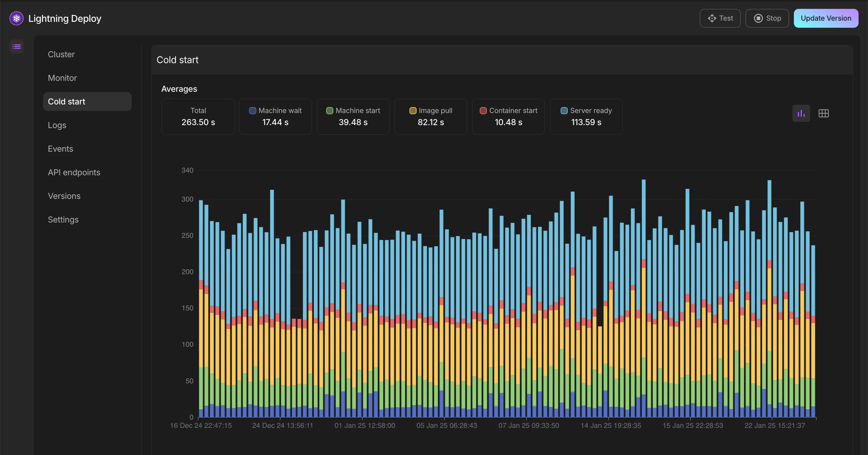Select the Server ready 113.59 s card
Viewport: 868px width, 455px height.
pos(586,117)
